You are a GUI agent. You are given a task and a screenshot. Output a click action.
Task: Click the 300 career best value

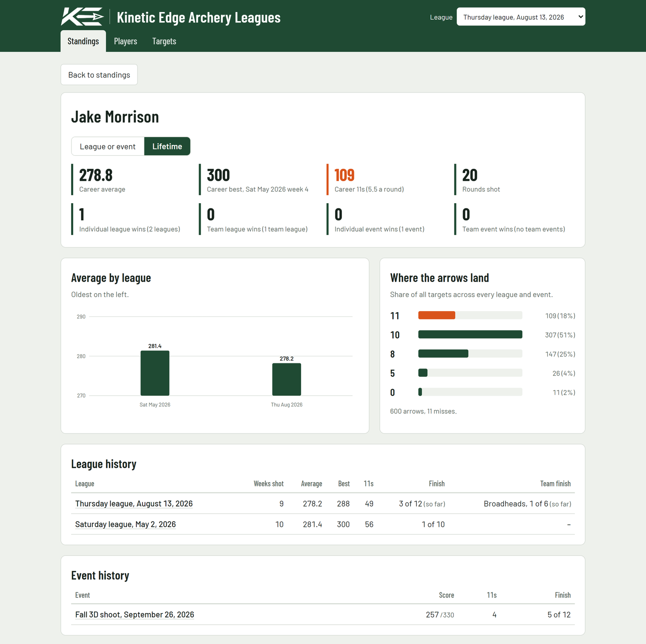click(218, 175)
